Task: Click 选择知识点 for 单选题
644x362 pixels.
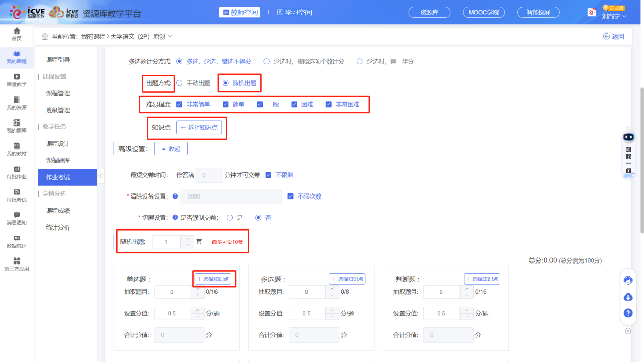Action: pos(213,279)
